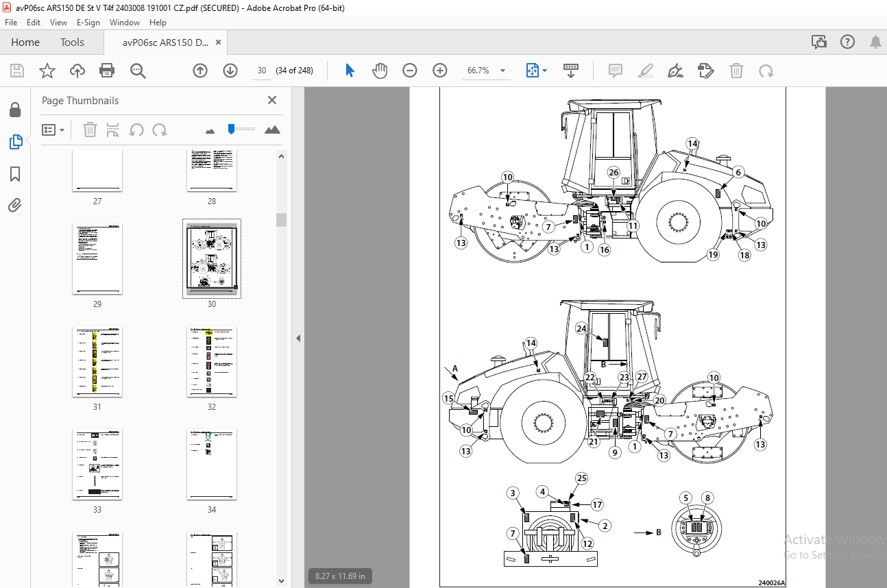
Task: Open the Bookmarks sidebar panel
Action: tap(15, 174)
